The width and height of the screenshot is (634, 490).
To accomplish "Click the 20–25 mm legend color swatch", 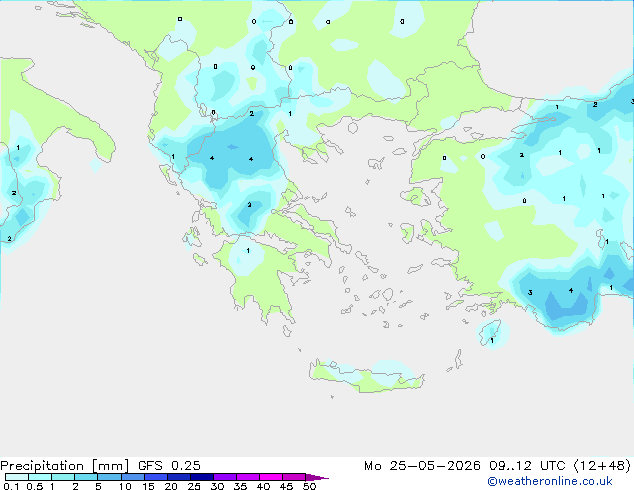I will click(179, 477).
